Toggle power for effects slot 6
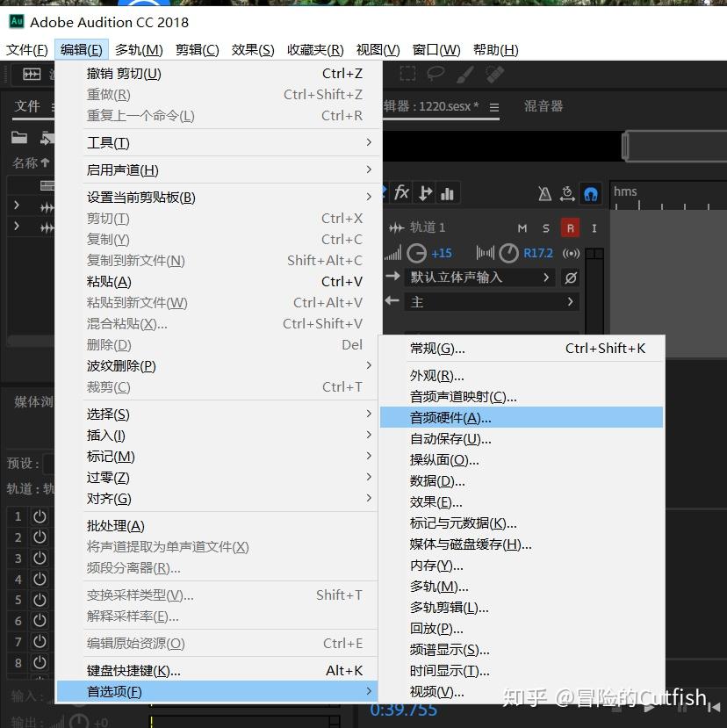This screenshot has height=728, width=727. (x=40, y=620)
